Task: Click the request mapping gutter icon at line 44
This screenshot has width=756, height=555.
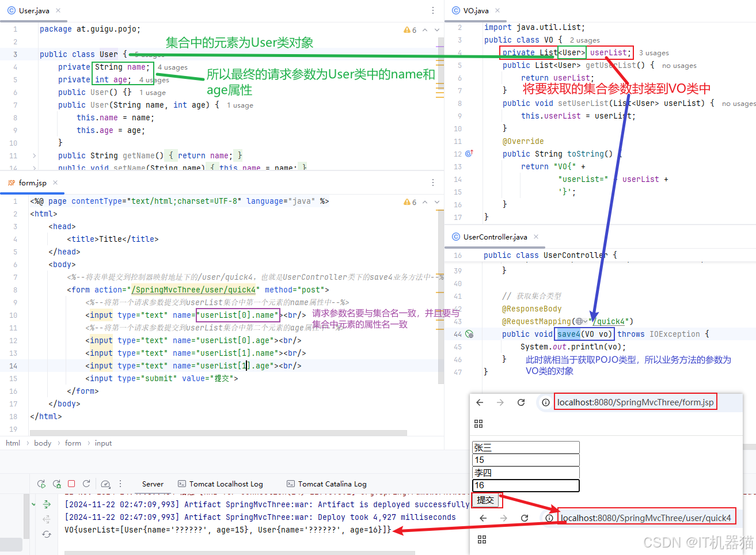Action: [469, 334]
